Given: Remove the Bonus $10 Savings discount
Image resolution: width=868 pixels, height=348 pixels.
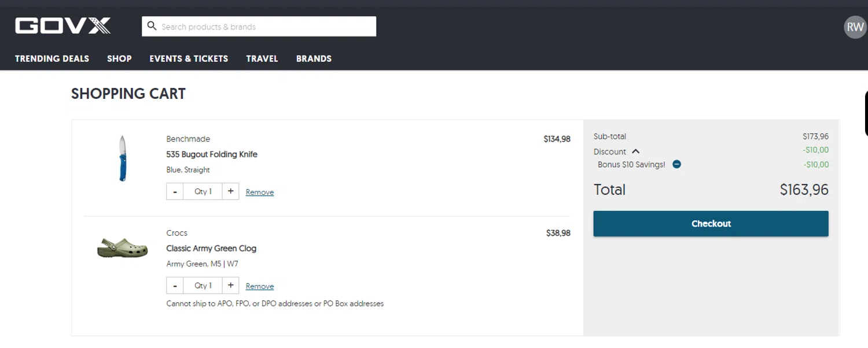Looking at the screenshot, I should 676,164.
